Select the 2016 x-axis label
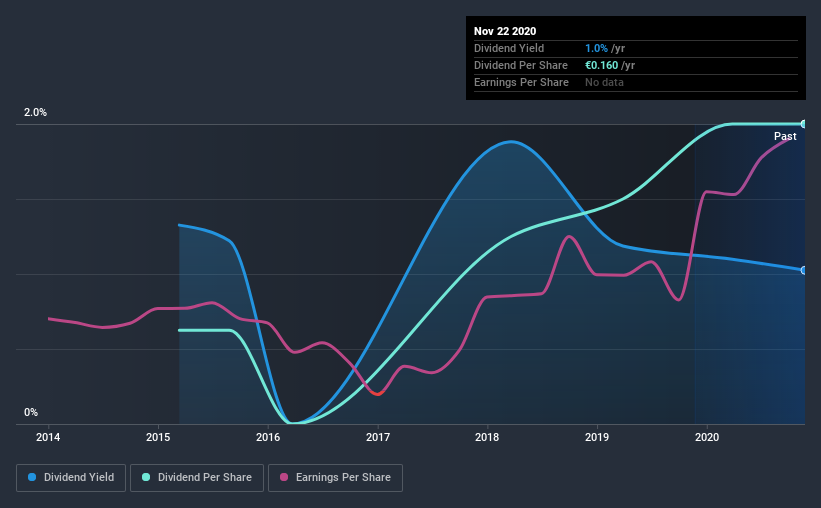The height and width of the screenshot is (508, 821). point(268,437)
